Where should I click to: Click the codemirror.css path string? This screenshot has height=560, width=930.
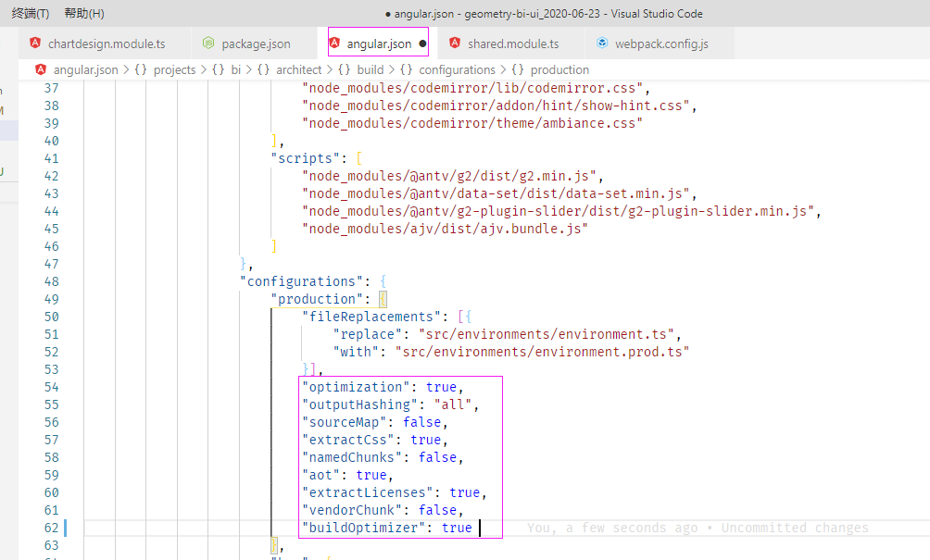472,88
